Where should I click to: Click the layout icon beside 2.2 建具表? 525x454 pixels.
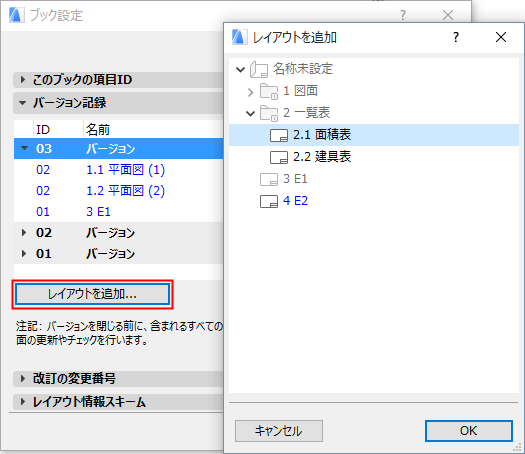tap(279, 157)
